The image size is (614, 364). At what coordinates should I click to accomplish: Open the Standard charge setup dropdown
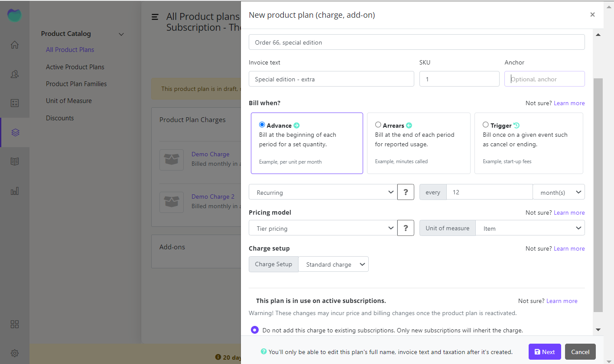click(333, 264)
